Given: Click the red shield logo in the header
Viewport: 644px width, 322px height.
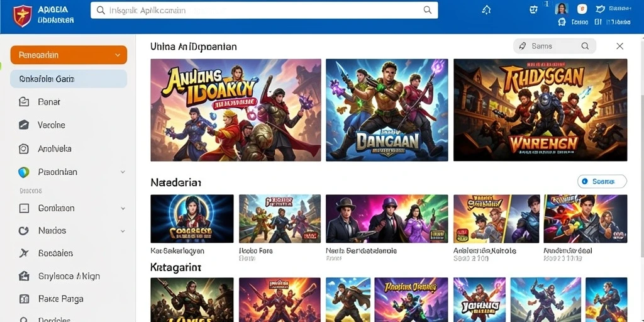Looking at the screenshot, I should click(22, 16).
